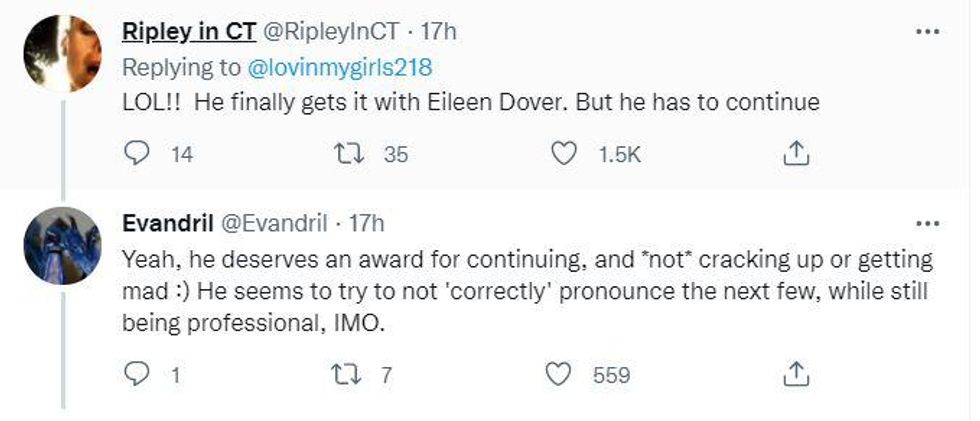Open more options on Ripley's tweet
Image resolution: width=980 pixels, height=421 pixels.
tap(928, 31)
